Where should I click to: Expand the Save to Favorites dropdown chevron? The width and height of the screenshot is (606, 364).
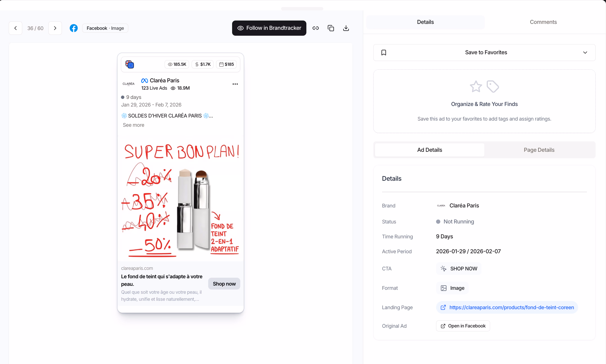[x=585, y=52]
